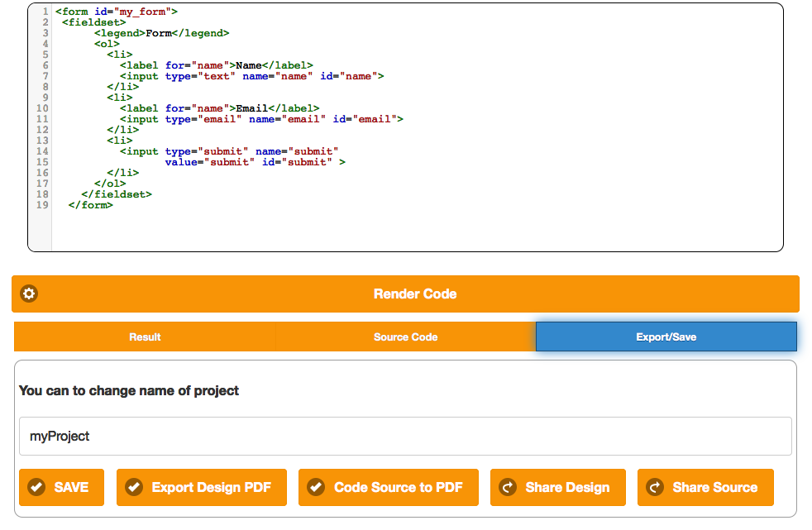Click line number 10 in the editor gutter

pyautogui.click(x=42, y=108)
